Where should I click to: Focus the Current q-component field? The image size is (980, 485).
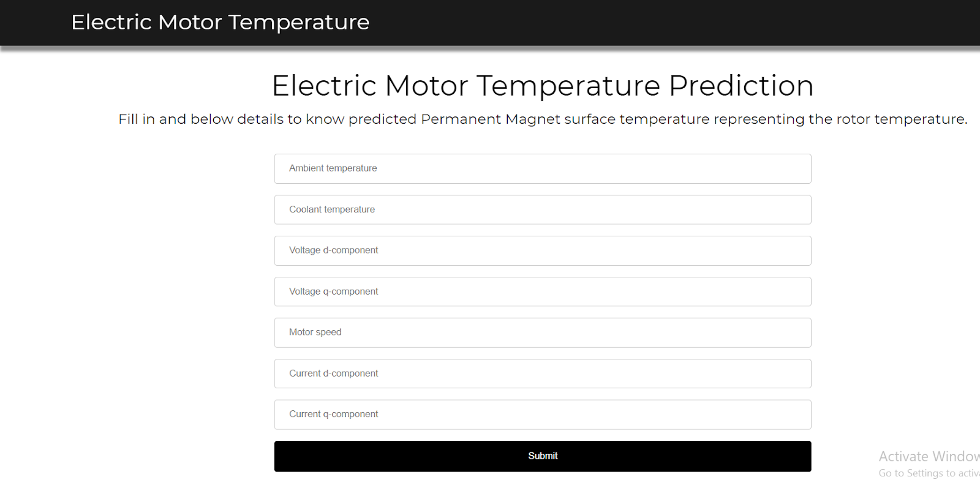click(543, 415)
